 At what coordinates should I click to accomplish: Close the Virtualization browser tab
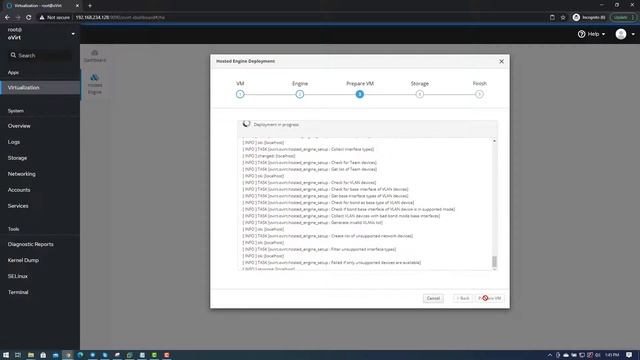click(77, 6)
